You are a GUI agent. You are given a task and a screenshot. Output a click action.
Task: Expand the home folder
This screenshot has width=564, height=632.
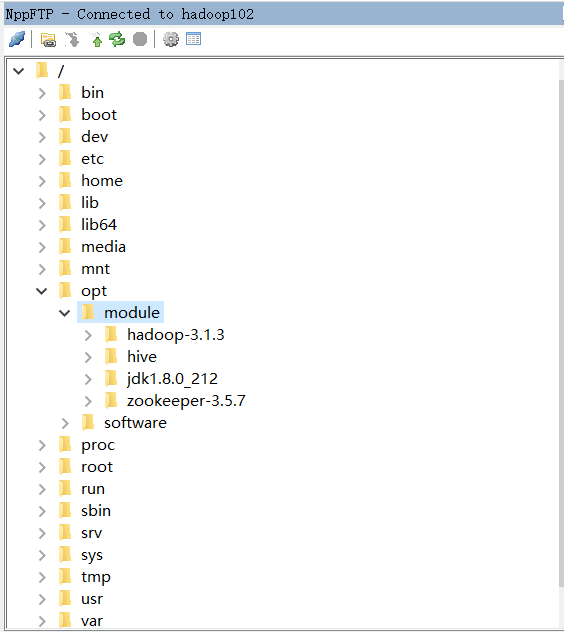(42, 181)
